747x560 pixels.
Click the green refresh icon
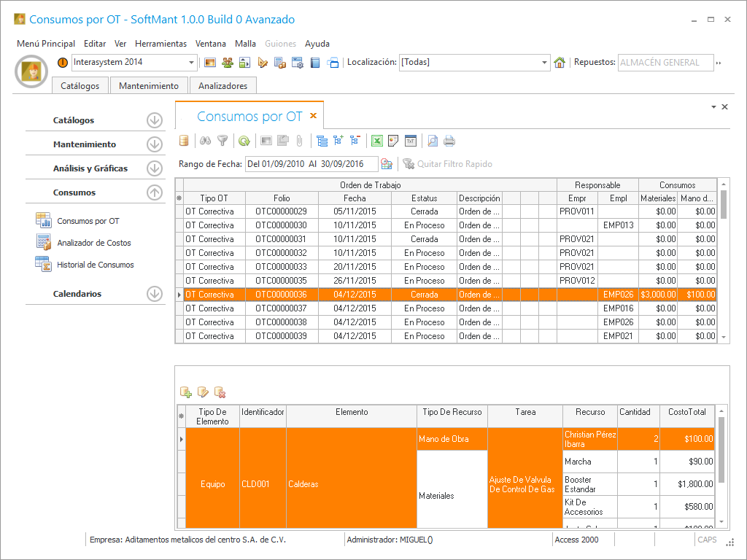(x=244, y=141)
